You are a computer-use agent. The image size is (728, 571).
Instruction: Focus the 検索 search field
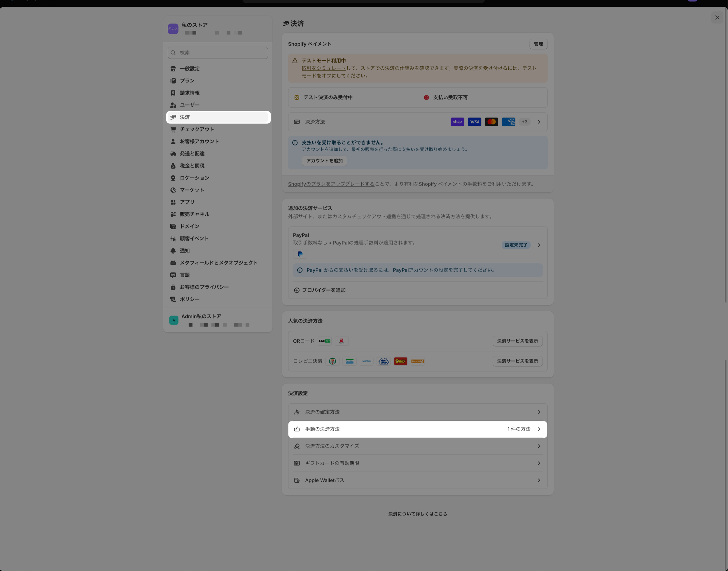pyautogui.click(x=218, y=53)
